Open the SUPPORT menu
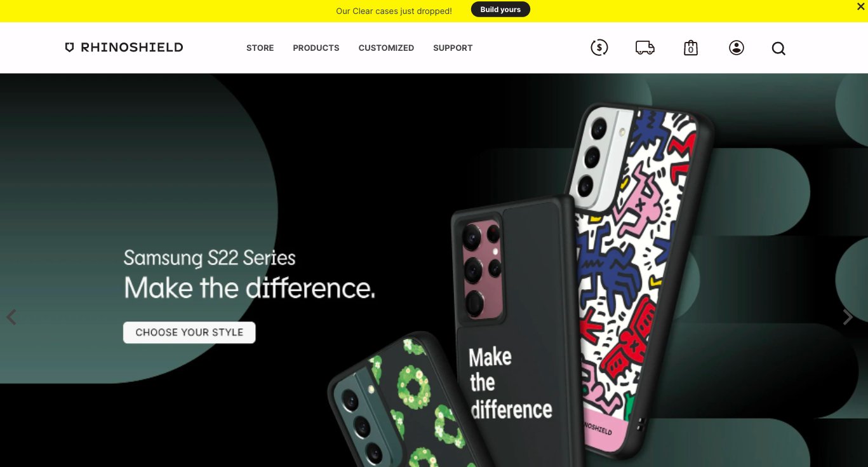 point(453,48)
